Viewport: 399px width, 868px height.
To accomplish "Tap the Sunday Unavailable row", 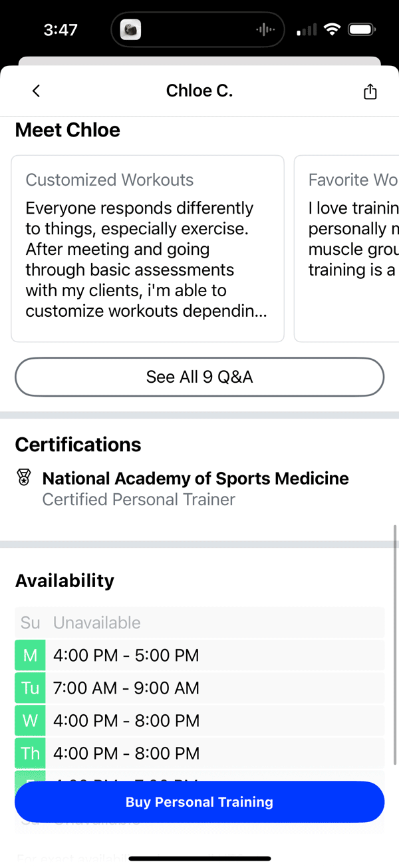I will coord(199,622).
